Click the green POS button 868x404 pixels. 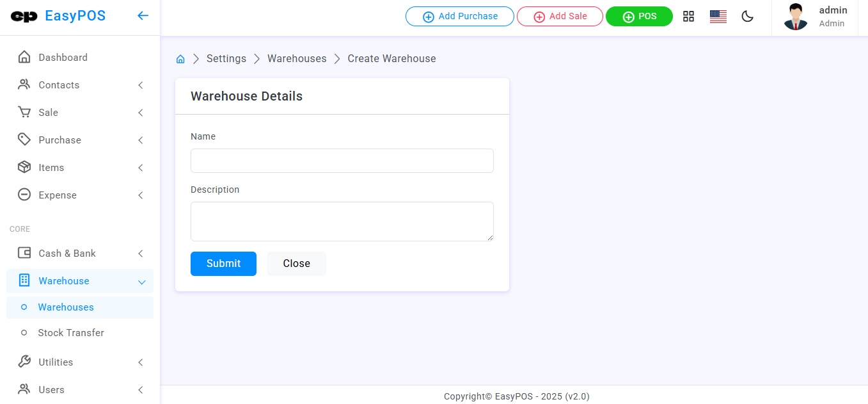coord(639,17)
